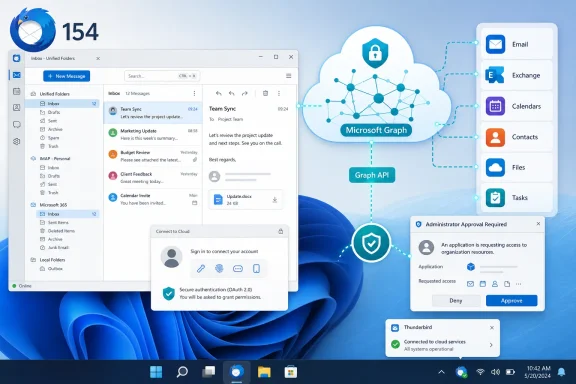Open the Calendar space in Thunderbird sidebar
576x384 pixels.
17,91
